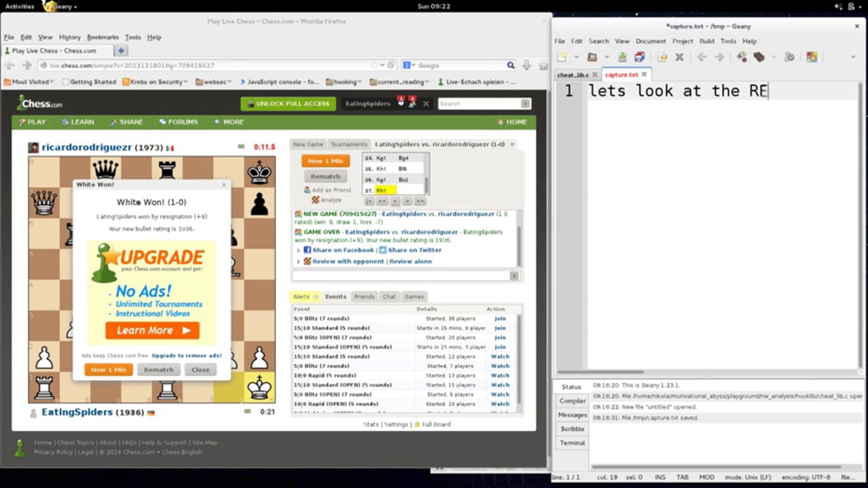Open the current_reading bookmarks folder
Image resolution: width=868 pixels, height=488 pixels.
[399, 82]
